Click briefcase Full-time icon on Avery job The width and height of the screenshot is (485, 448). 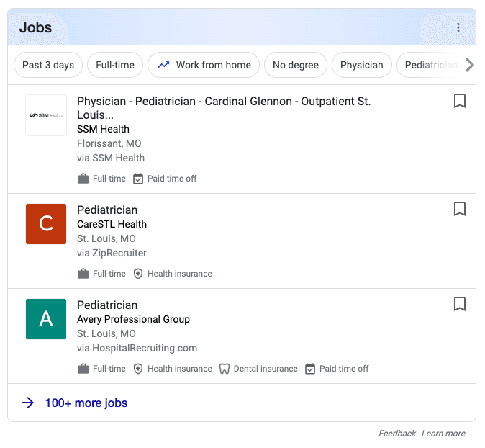coord(83,369)
